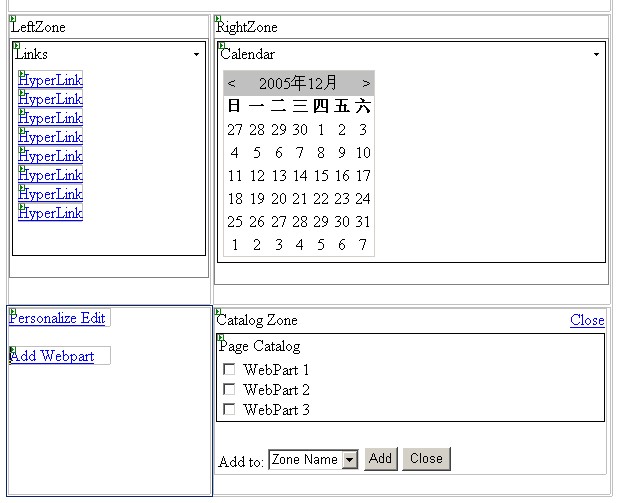Click the 2005年12月 calendar title
The width and height of the screenshot is (622, 503).
coord(298,83)
